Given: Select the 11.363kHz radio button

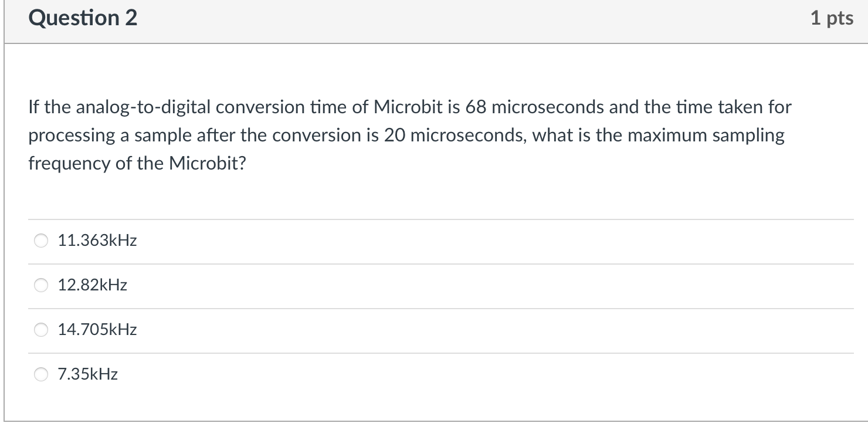Looking at the screenshot, I should (41, 241).
